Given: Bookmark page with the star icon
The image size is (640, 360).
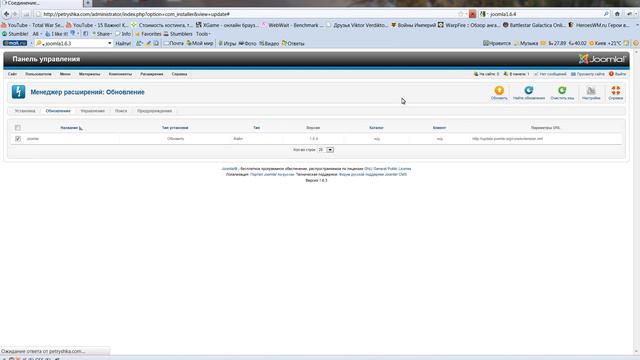Looking at the screenshot, I should [x=460, y=14].
